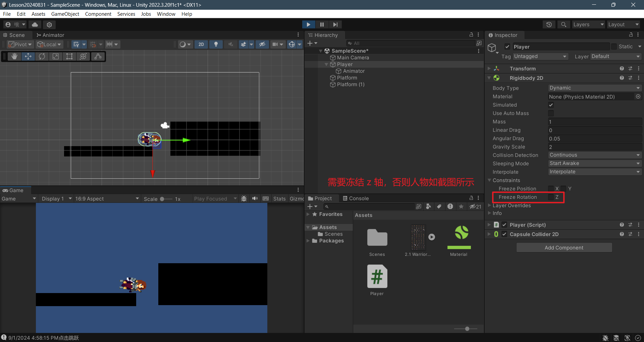Click the Add Component button
Screen dimensions: 644x342
tap(564, 247)
